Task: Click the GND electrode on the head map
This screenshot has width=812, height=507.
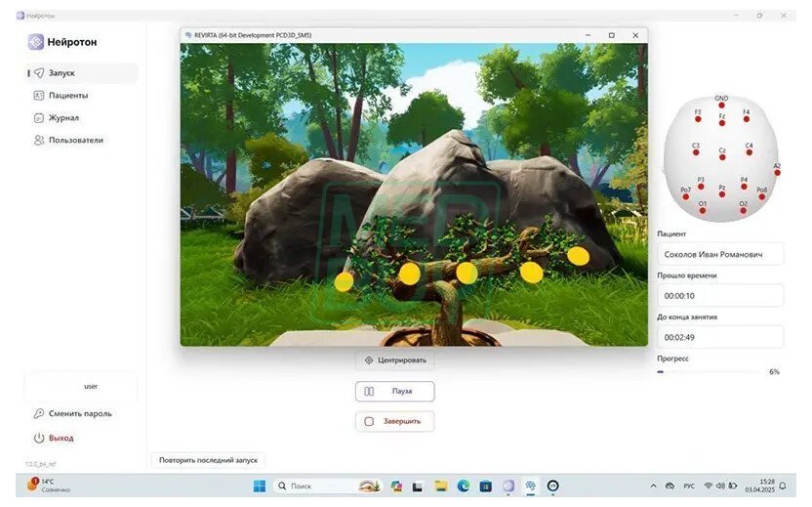Action: point(721,106)
